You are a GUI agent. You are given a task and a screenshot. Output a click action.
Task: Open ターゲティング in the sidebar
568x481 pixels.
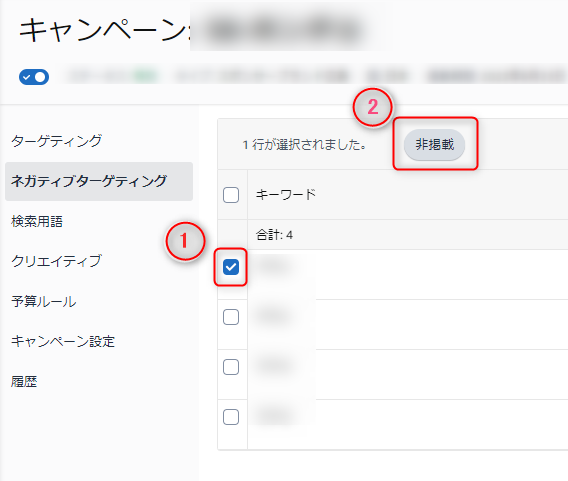click(57, 141)
